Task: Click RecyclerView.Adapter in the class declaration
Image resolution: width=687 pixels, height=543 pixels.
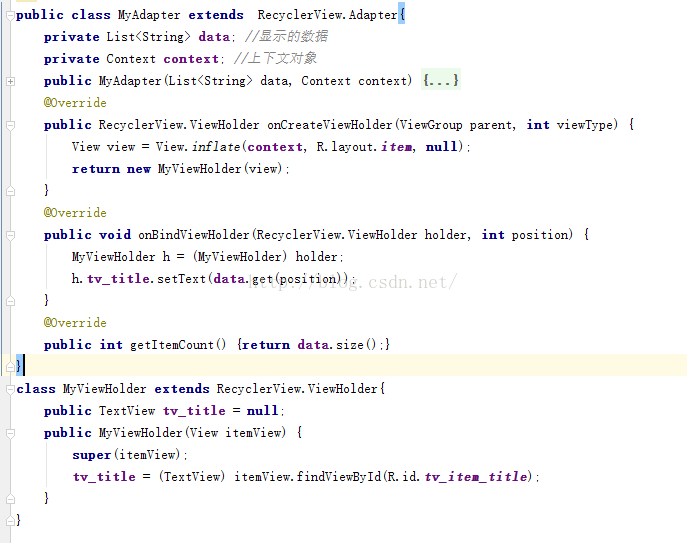Action: (x=327, y=15)
